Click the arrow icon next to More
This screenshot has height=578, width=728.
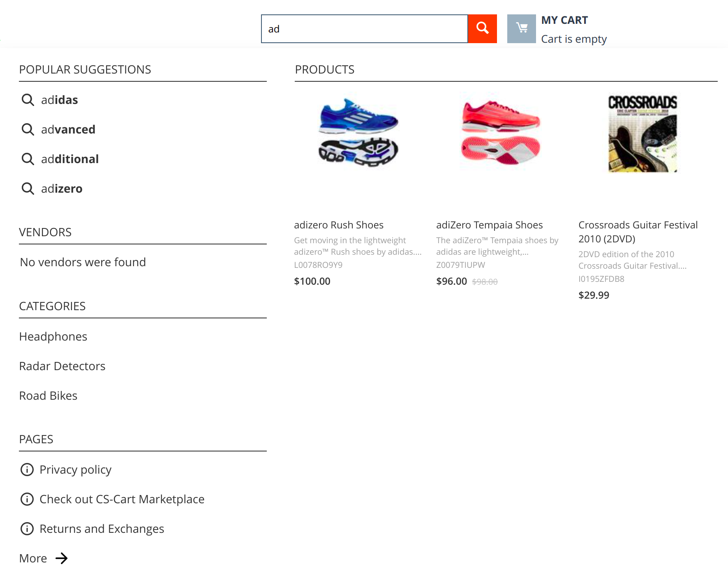[x=62, y=558]
